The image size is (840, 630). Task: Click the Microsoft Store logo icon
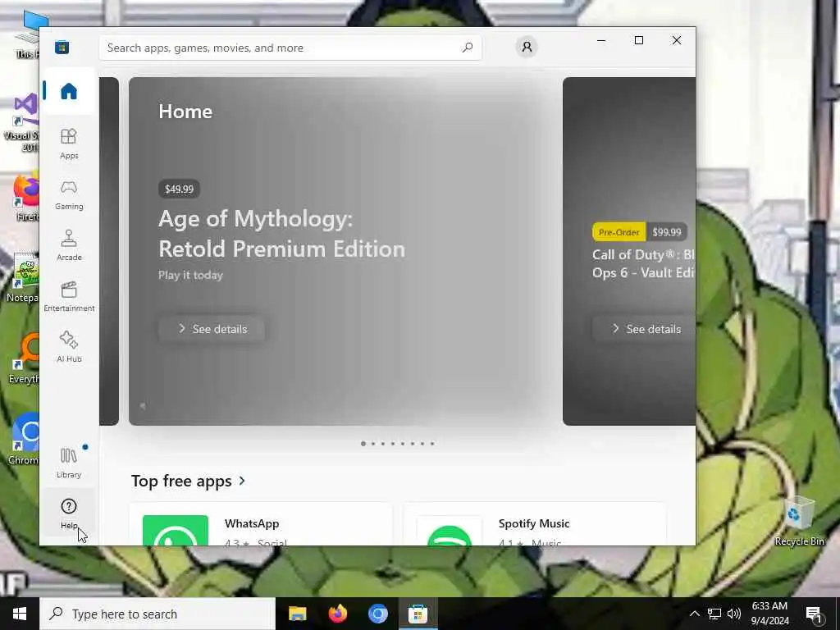(x=62, y=47)
